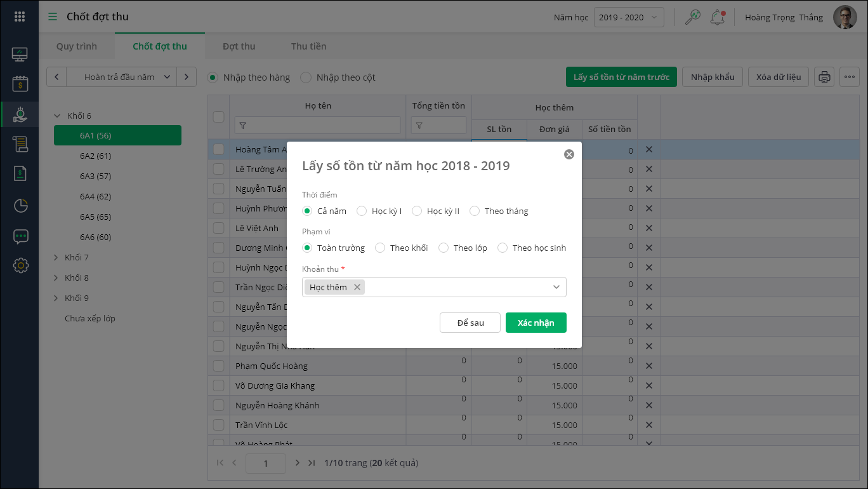
Task: Switch to the Đợt thu tab
Action: point(239,46)
